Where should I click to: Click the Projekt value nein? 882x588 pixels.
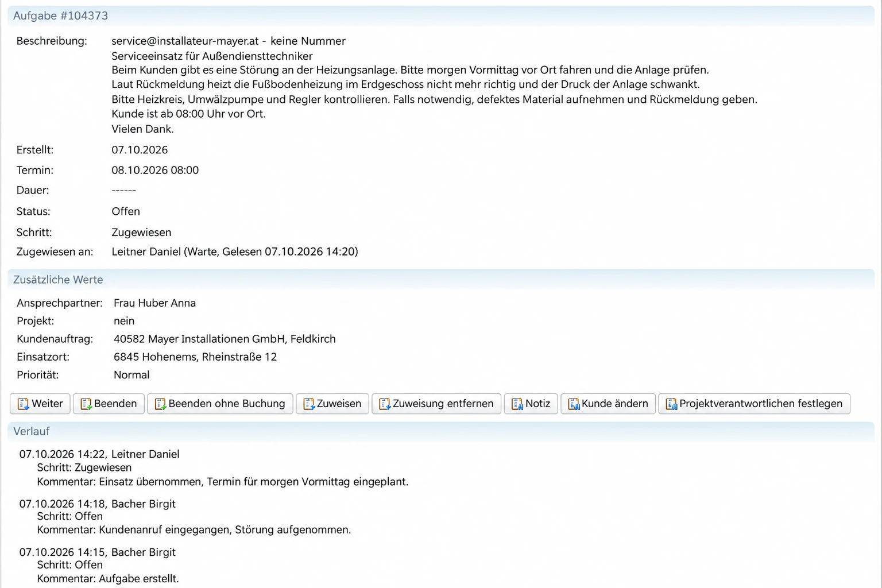(x=124, y=321)
